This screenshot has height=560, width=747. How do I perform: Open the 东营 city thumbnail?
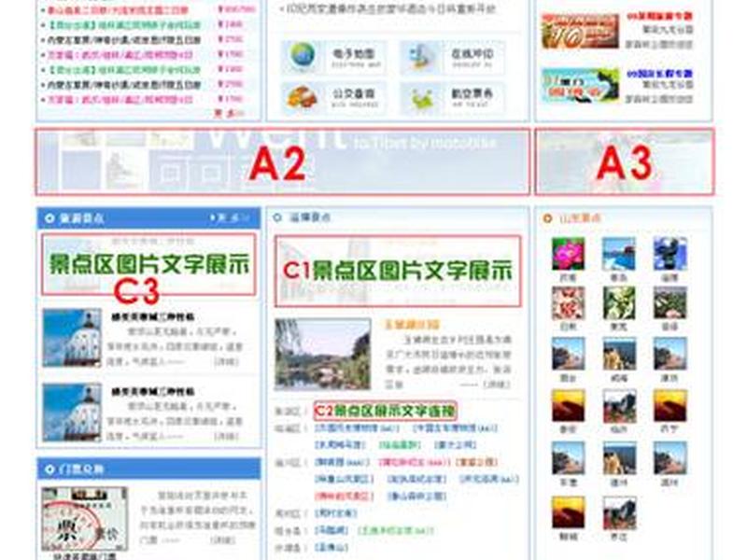[568, 458]
